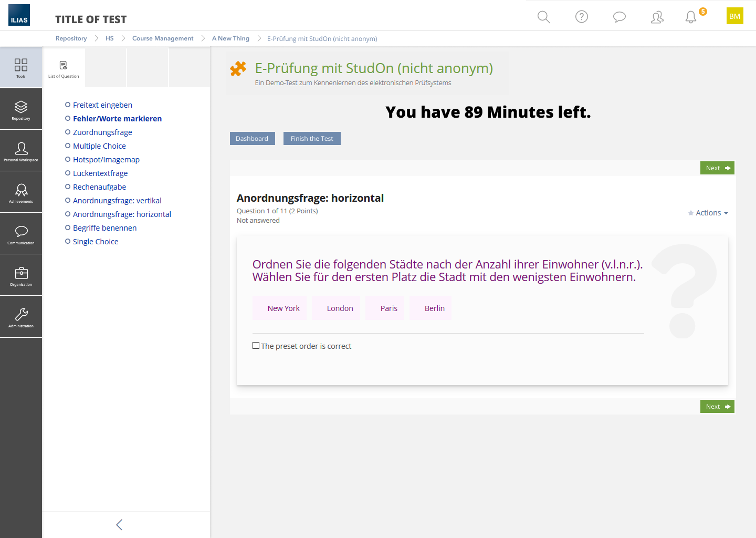Click the E-Prüfung mit StudOn breadcrumb

[x=322, y=38]
